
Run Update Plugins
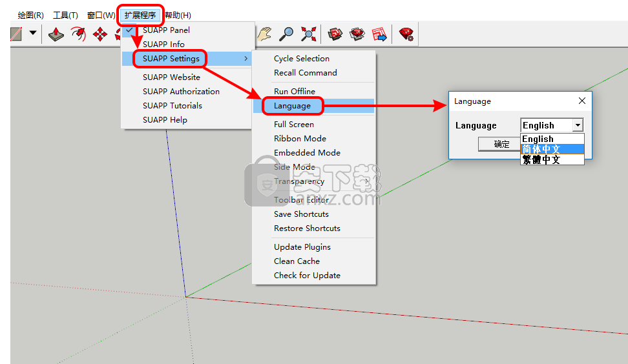314,247
